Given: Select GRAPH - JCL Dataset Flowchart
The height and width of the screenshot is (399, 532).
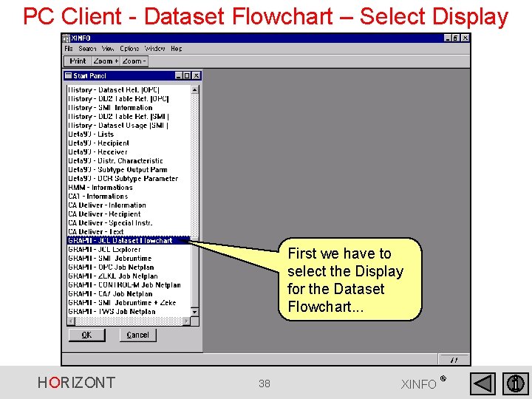Looking at the screenshot, I should (129, 240).
